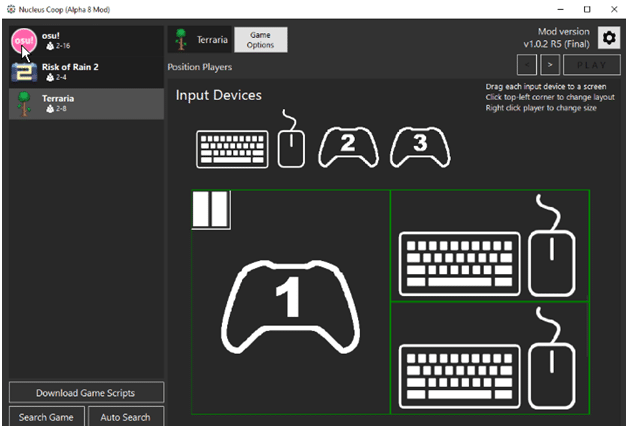This screenshot has width=628, height=428.
Task: Click the Input Devices heading
Action: (219, 95)
